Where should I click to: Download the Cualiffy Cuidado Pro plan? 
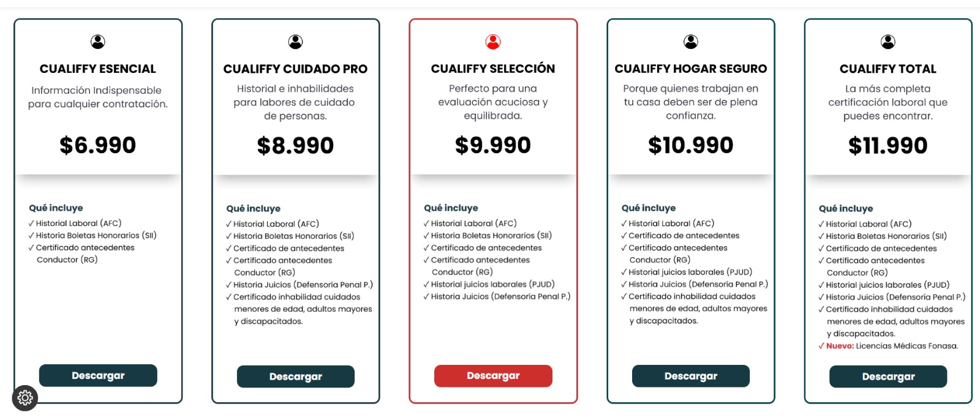pyautogui.click(x=296, y=377)
